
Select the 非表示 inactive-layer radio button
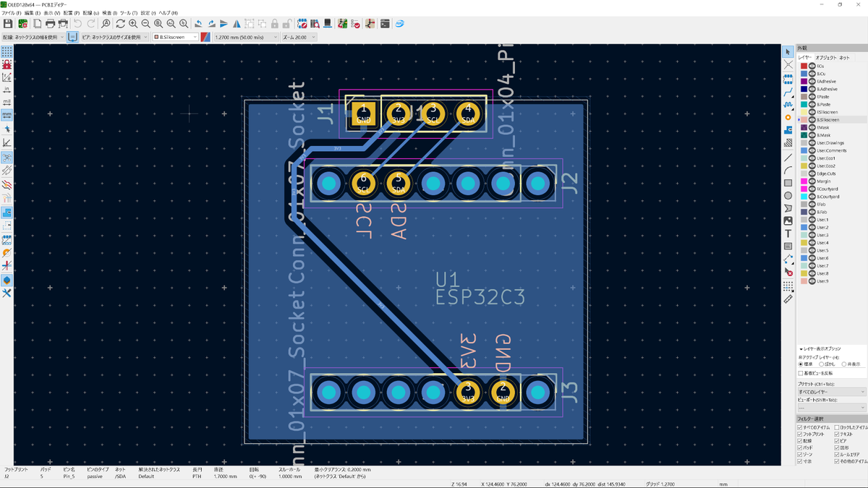pos(851,364)
